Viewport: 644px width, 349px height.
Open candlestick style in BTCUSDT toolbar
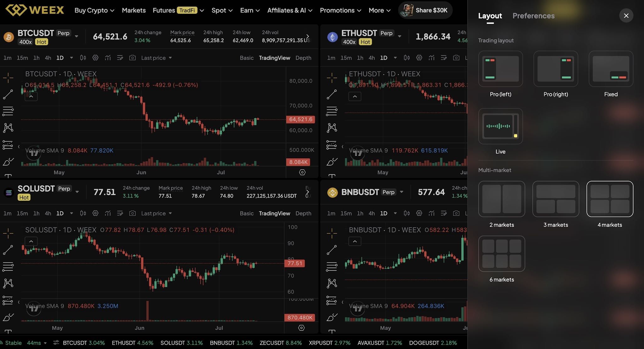coord(83,58)
